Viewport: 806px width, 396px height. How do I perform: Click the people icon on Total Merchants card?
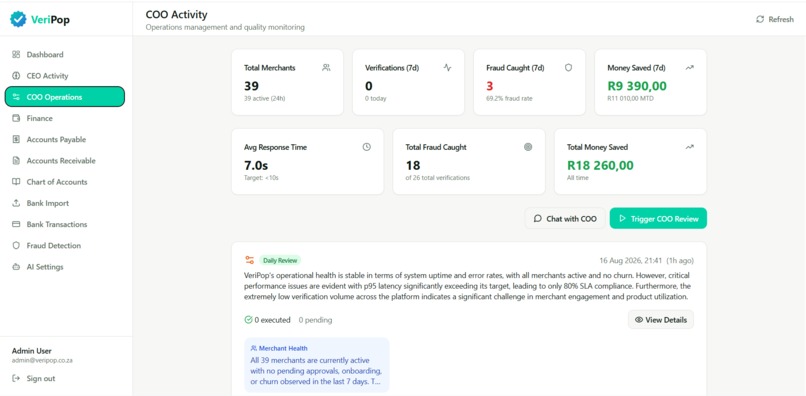coord(326,67)
